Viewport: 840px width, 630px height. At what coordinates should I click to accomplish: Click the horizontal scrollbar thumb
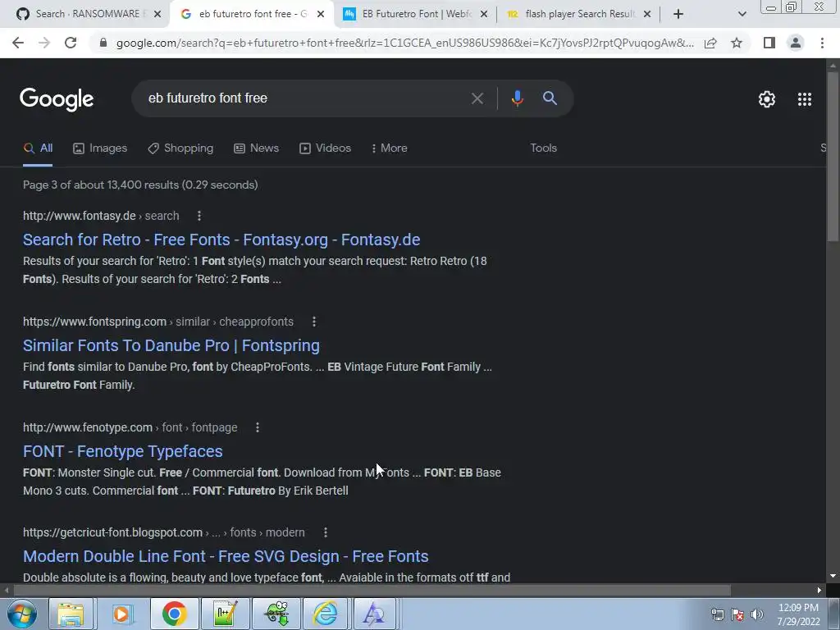click(x=372, y=591)
